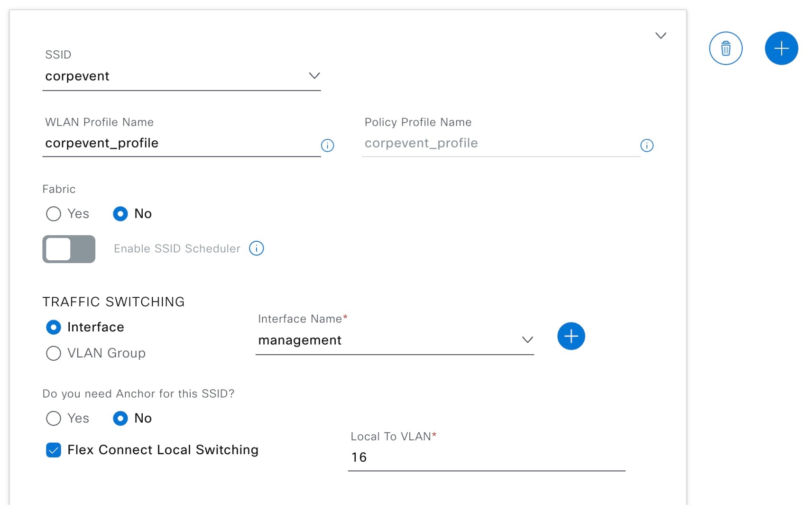
Task: Choose VLAN Group traffic switching option
Action: pos(54,353)
